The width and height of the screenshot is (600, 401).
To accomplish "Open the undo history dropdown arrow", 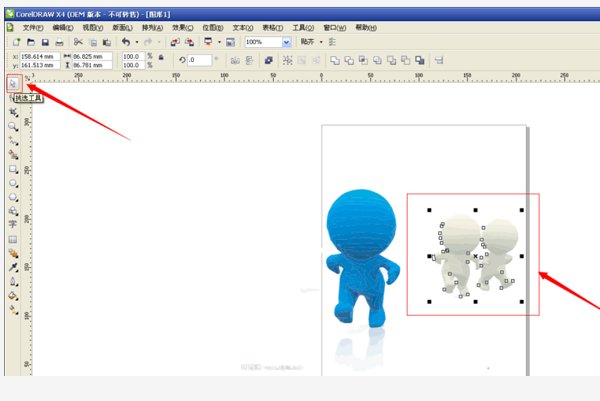I will [x=137, y=42].
